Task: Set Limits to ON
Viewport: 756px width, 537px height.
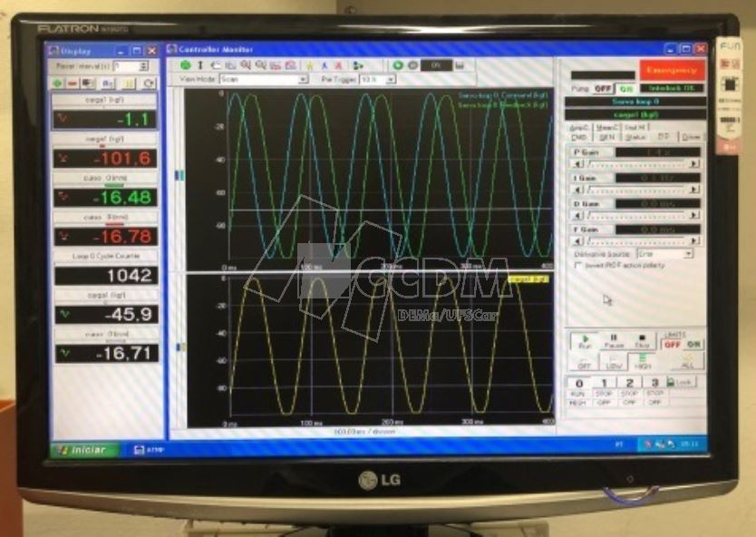Action: 693,345
